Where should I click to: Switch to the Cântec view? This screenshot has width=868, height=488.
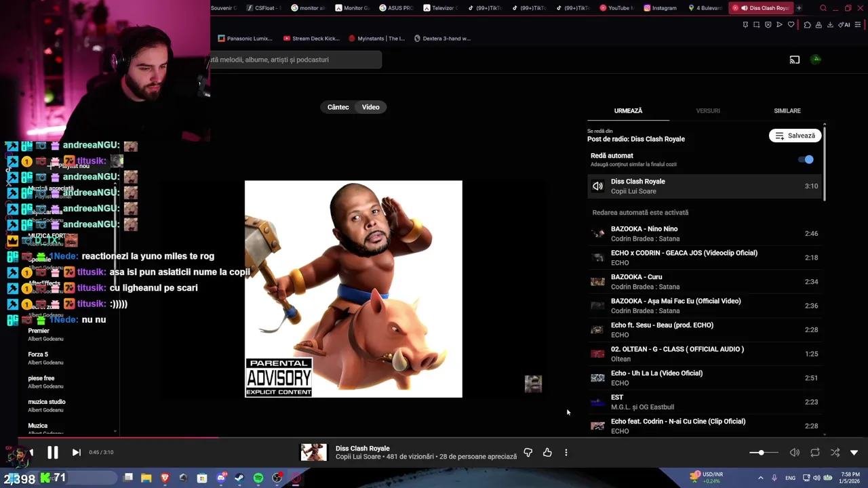pyautogui.click(x=338, y=107)
